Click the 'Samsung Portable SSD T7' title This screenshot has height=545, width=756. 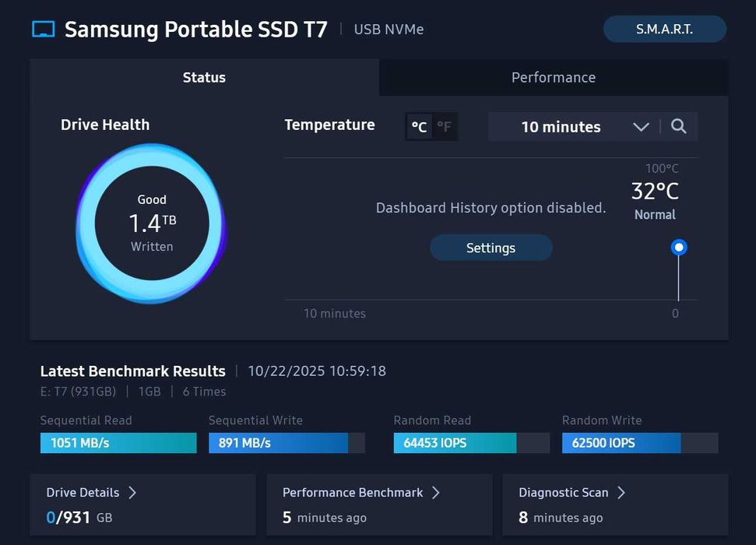[195, 30]
